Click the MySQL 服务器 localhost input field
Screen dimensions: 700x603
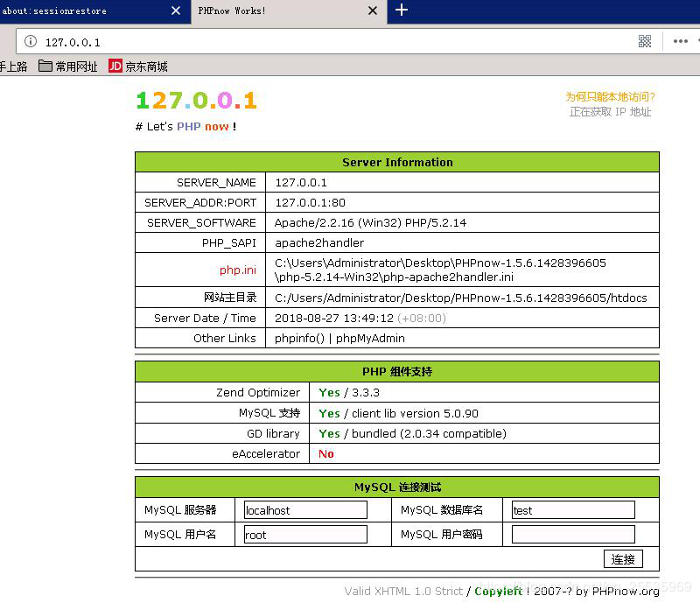(x=305, y=510)
